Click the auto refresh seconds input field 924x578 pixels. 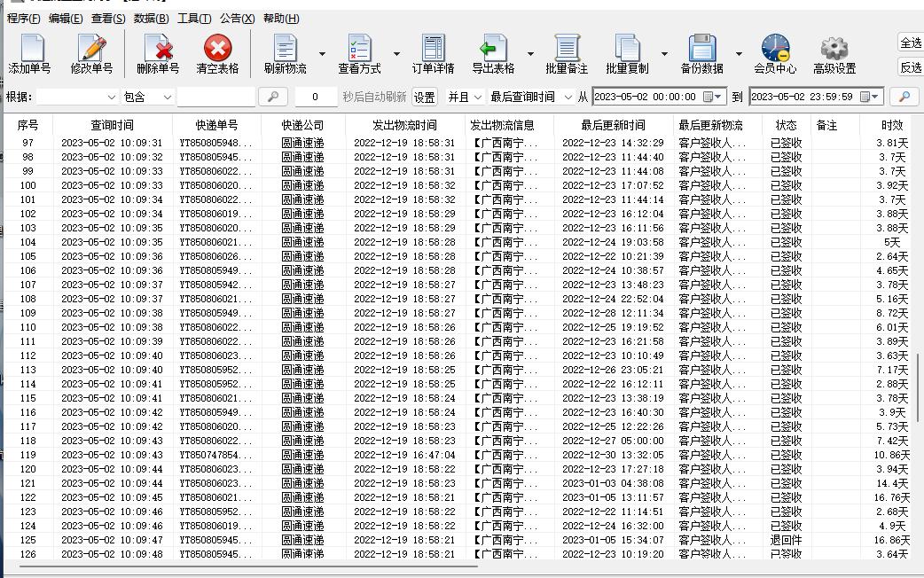(x=316, y=98)
